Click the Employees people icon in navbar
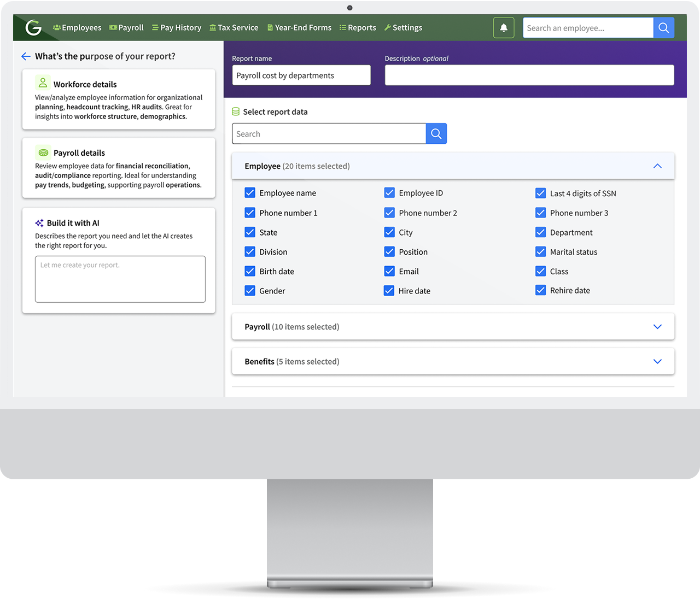Screen dimensions: 700x599 pos(57,27)
